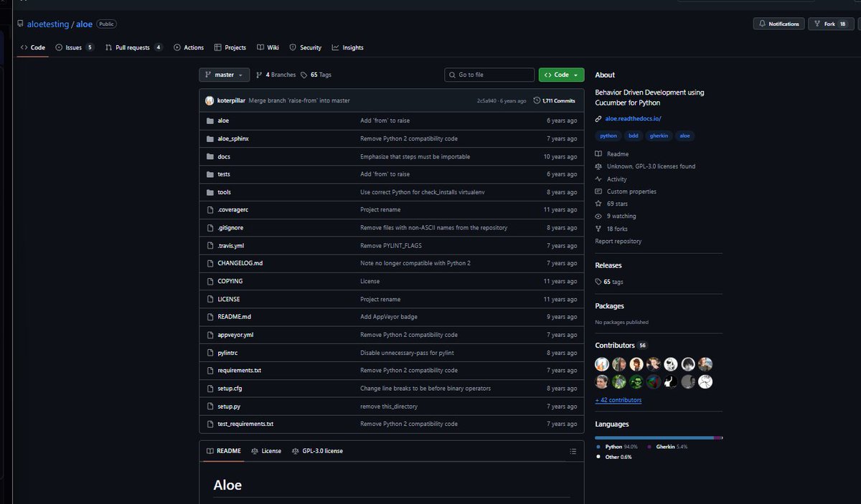The width and height of the screenshot is (861, 504).
Task: Open the .gitignore file
Action: pyautogui.click(x=230, y=227)
